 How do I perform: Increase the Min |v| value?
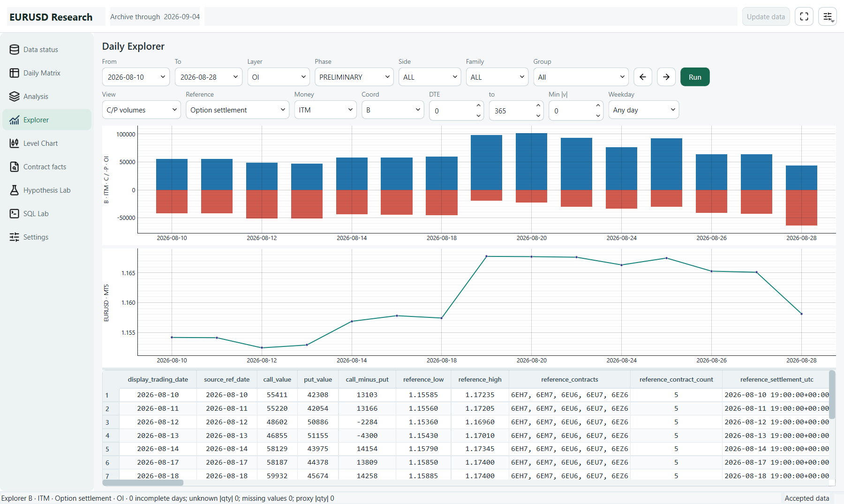[x=598, y=106]
